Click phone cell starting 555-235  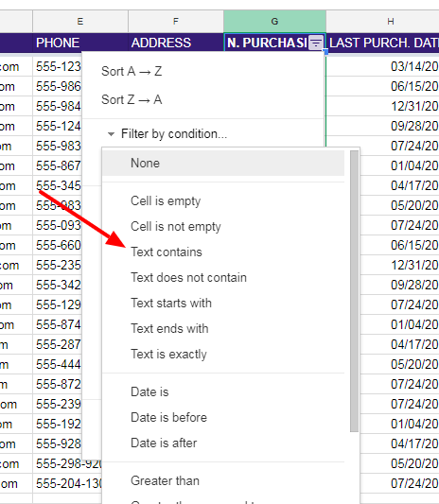pyautogui.click(x=58, y=265)
